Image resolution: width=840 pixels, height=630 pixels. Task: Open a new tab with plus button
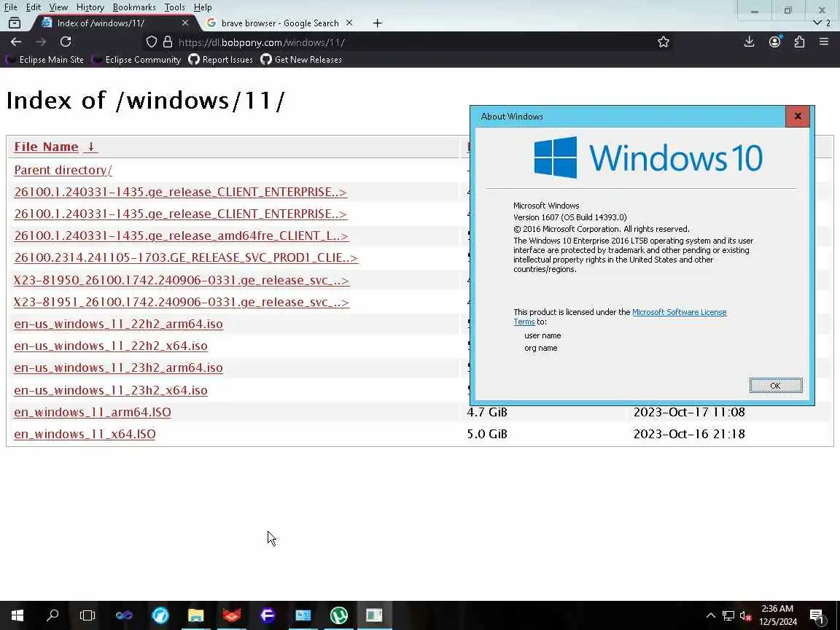click(377, 23)
